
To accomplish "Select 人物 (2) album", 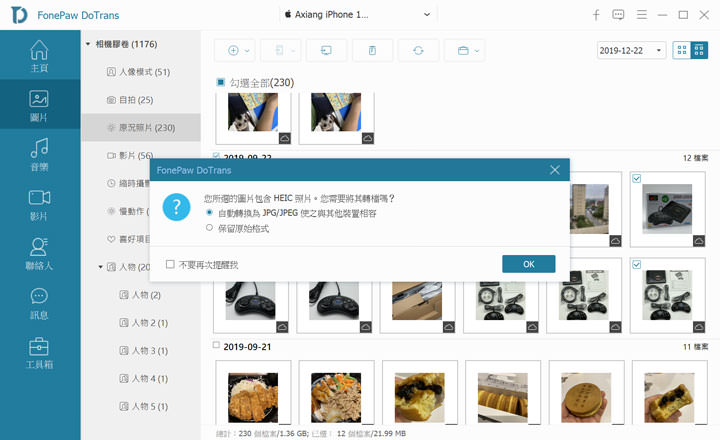I will [140, 295].
